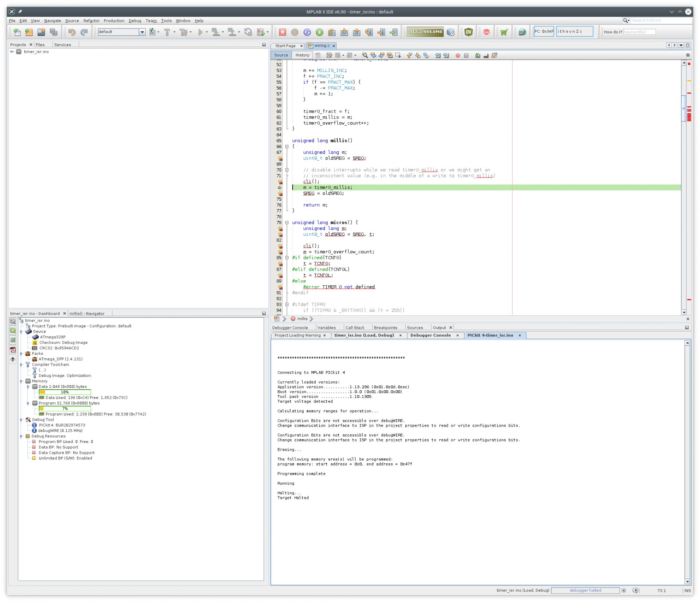700x602 pixels.
Task: Click the Step Into icon
Action: (x=344, y=32)
